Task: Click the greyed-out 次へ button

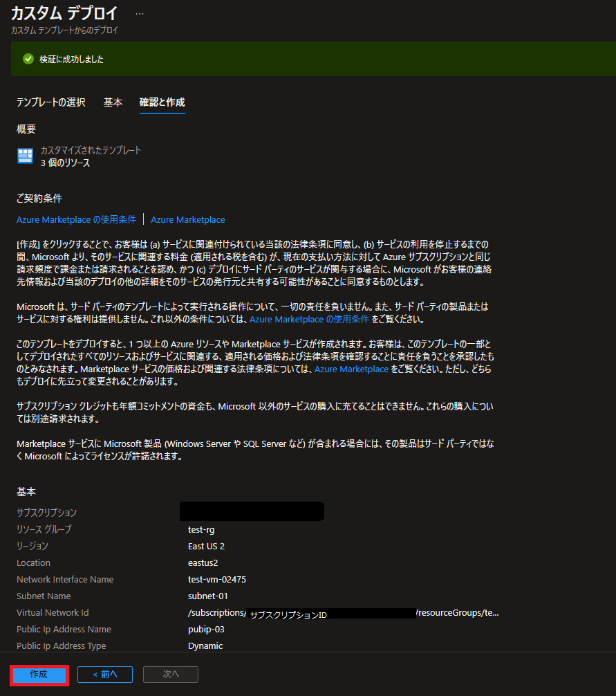Action: [x=171, y=675]
